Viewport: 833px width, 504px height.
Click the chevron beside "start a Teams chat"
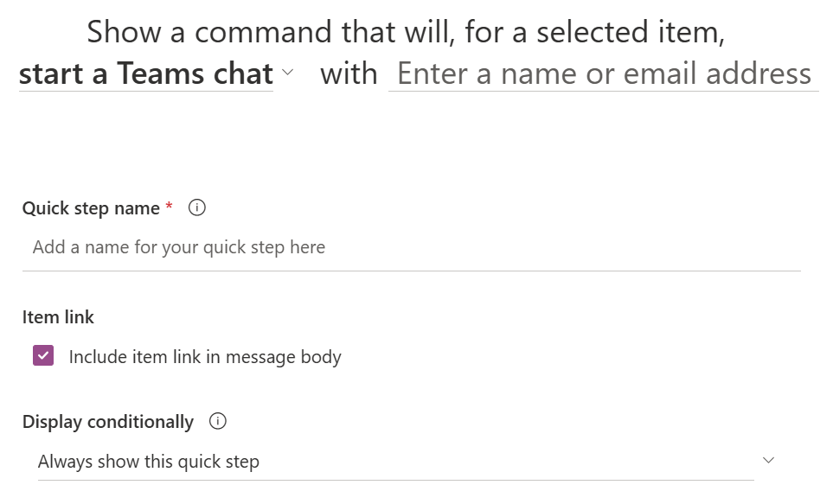pyautogui.click(x=288, y=73)
